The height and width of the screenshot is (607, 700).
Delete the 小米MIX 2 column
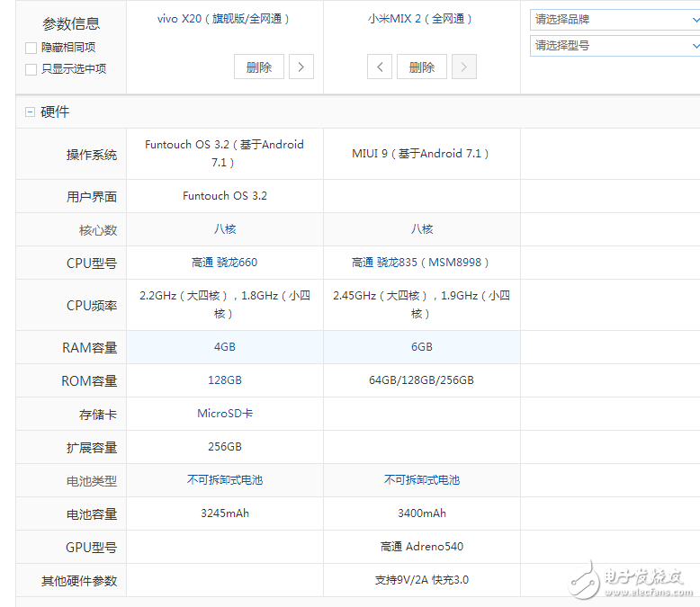pos(422,67)
